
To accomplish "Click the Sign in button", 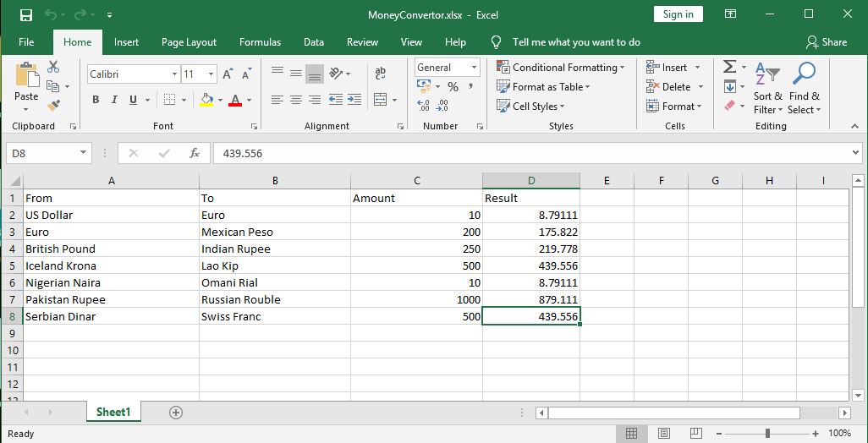I will tap(678, 14).
